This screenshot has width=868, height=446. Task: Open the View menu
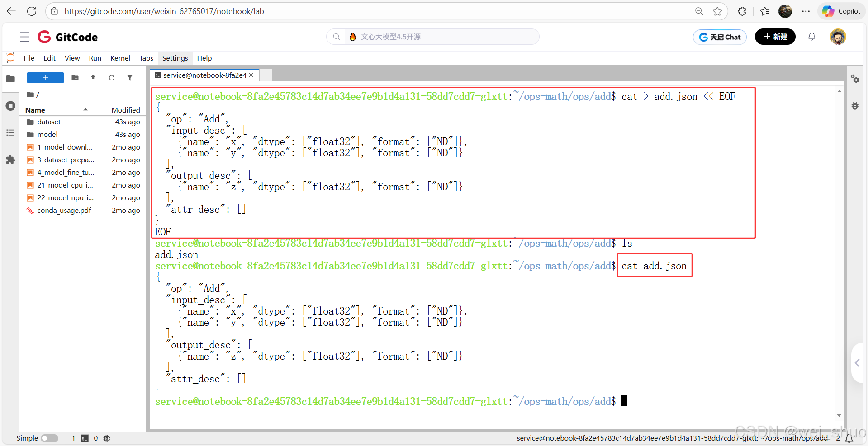(x=72, y=58)
